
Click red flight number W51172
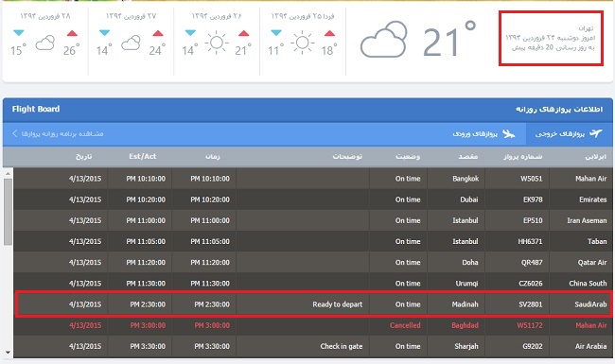click(x=530, y=325)
